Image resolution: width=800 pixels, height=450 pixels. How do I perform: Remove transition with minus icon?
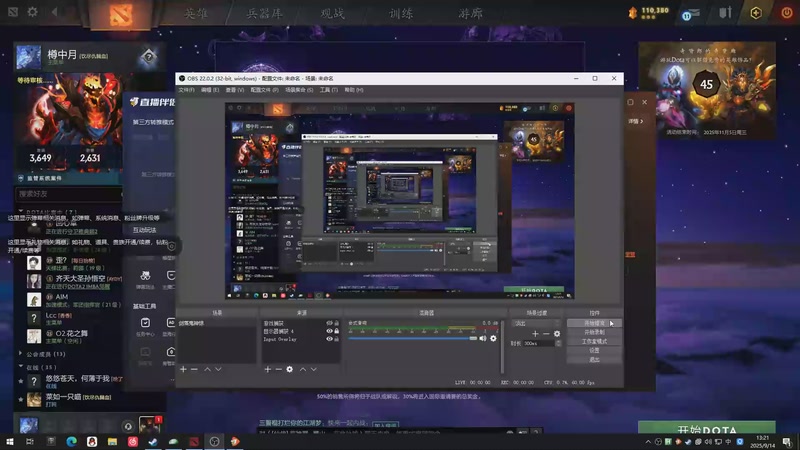(x=546, y=334)
